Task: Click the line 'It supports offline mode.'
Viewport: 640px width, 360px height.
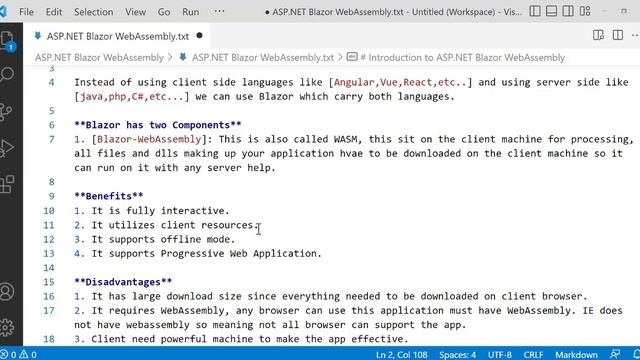Action: 163,239
